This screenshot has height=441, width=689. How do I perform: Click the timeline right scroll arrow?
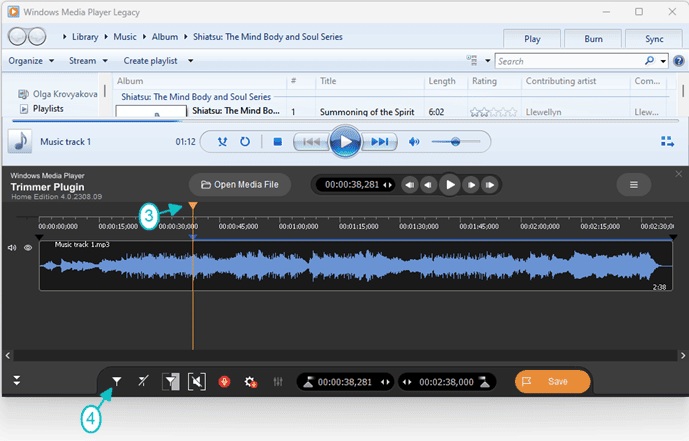[683, 355]
